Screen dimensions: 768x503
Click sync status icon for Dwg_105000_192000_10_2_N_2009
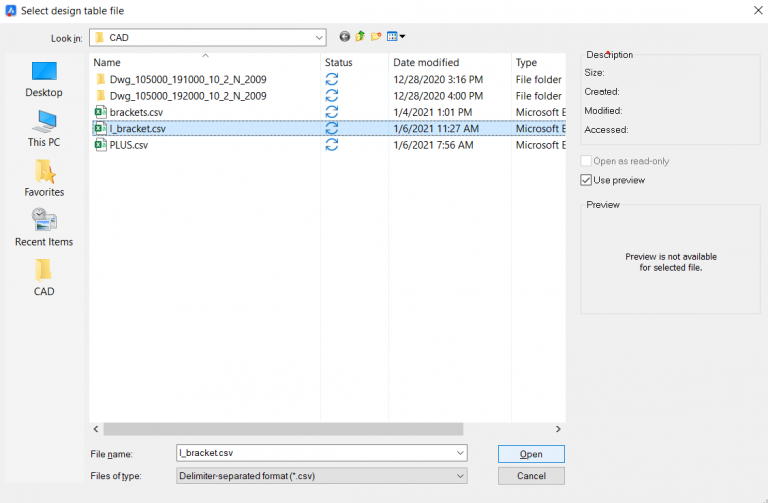click(x=332, y=96)
